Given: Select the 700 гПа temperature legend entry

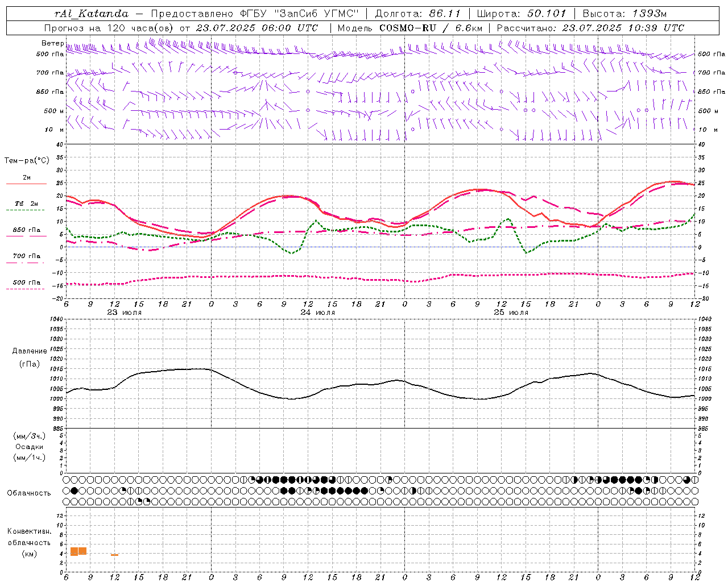Looking at the screenshot, I should pyautogui.click(x=27, y=258).
